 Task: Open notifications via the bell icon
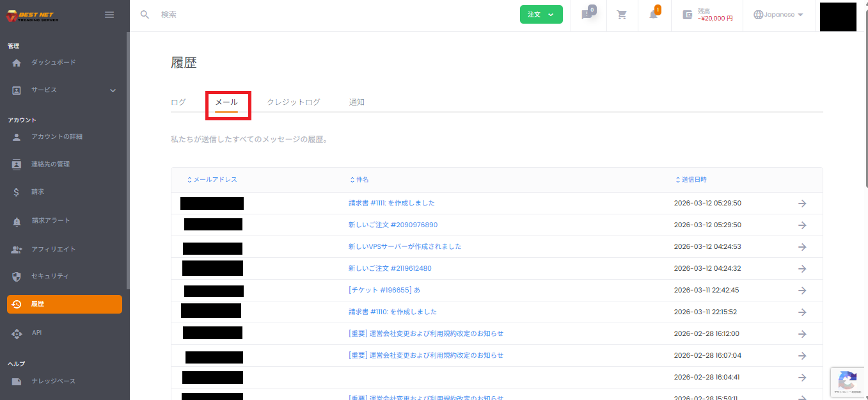(654, 14)
